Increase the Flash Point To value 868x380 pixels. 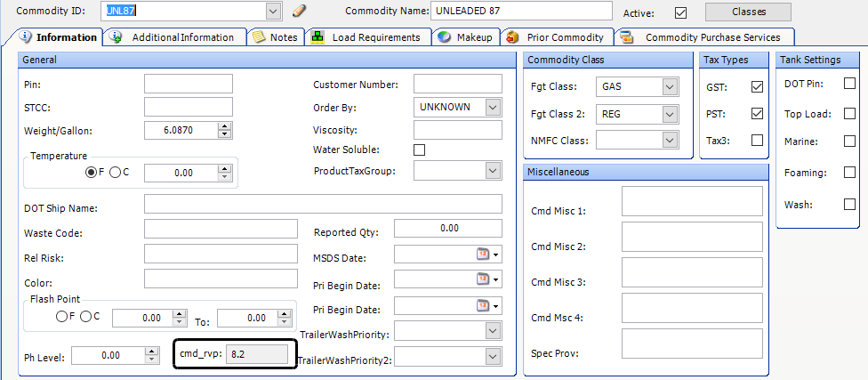point(284,315)
